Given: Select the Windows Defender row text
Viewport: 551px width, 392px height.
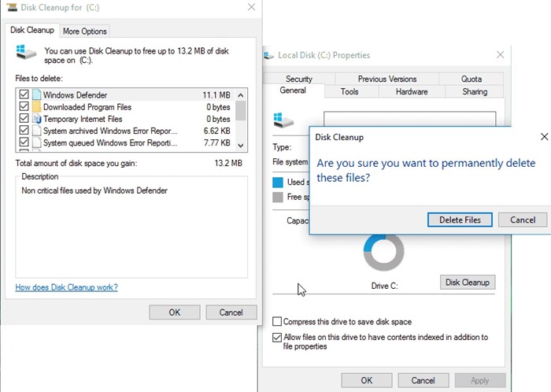Looking at the screenshot, I should click(76, 94).
